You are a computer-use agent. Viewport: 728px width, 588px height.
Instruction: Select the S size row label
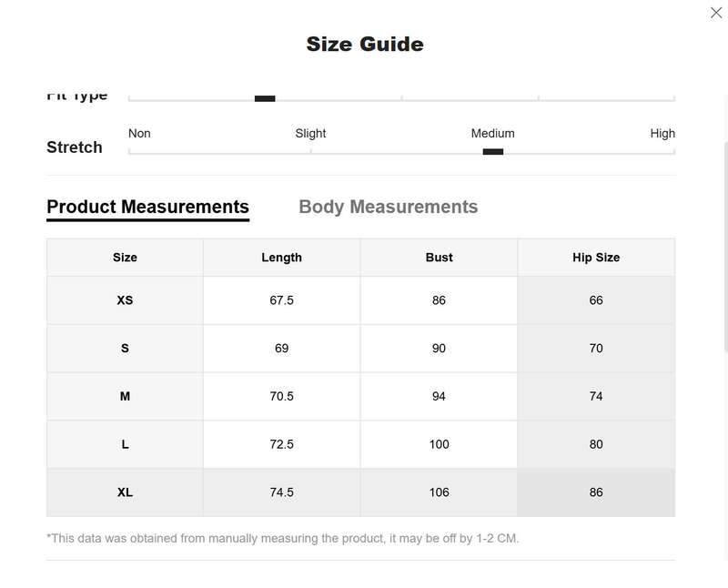125,349
